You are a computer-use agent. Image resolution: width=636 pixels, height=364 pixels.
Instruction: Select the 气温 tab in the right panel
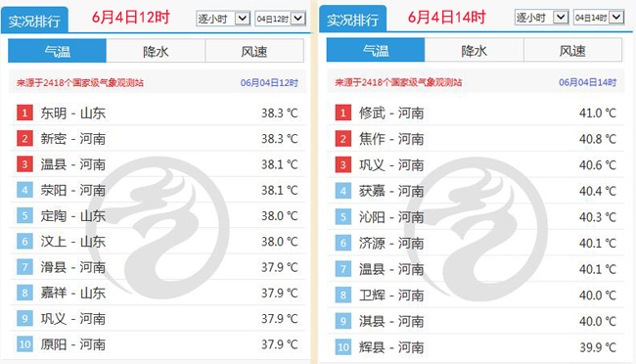376,50
